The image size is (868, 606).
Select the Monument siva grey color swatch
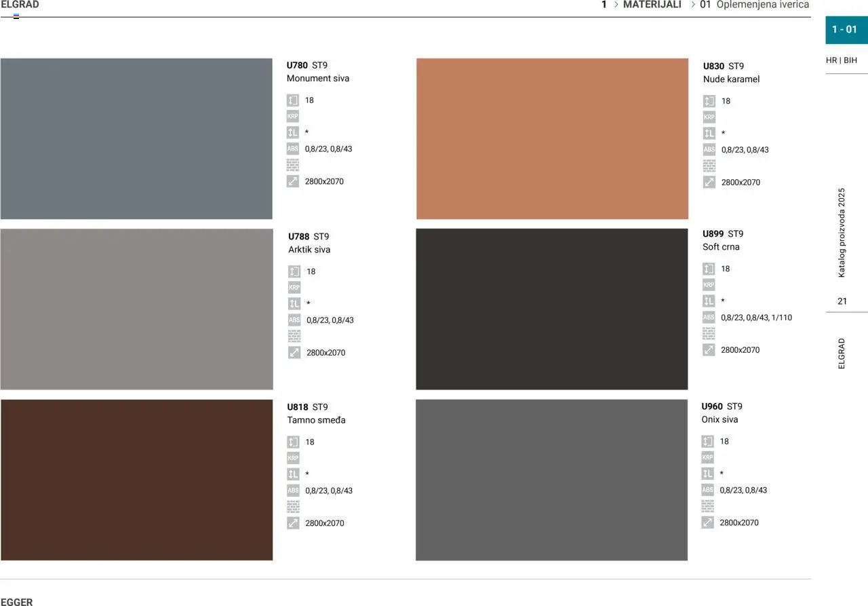pyautogui.click(x=136, y=139)
